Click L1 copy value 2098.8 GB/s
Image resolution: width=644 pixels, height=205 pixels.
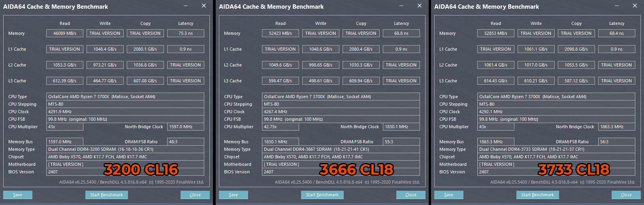point(576,49)
